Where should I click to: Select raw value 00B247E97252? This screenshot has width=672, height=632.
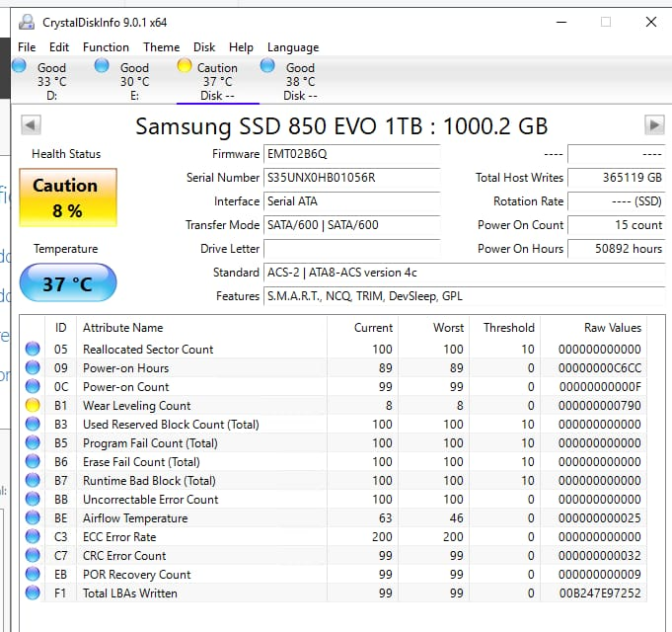600,593
